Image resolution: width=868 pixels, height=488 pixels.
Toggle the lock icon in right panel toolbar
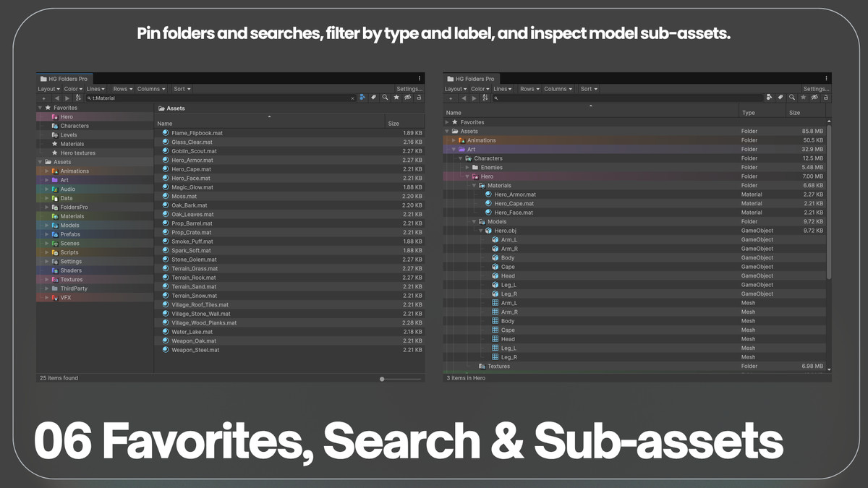[x=826, y=97]
